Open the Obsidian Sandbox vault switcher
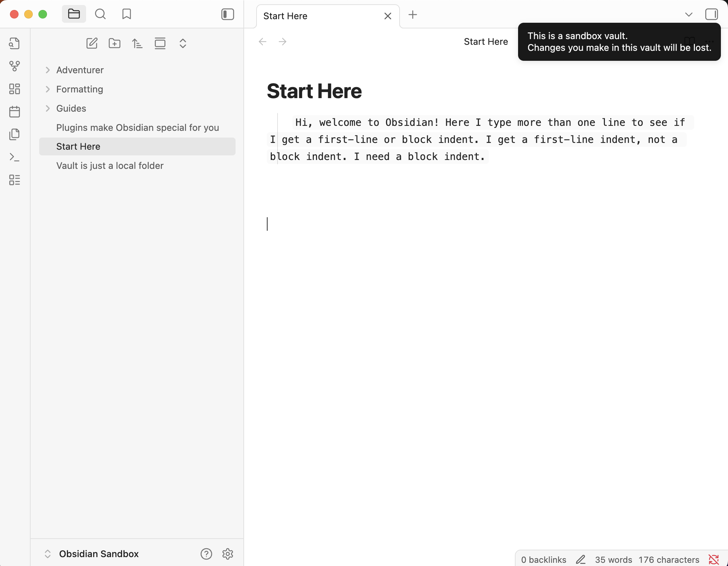The image size is (728, 566). coord(99,554)
